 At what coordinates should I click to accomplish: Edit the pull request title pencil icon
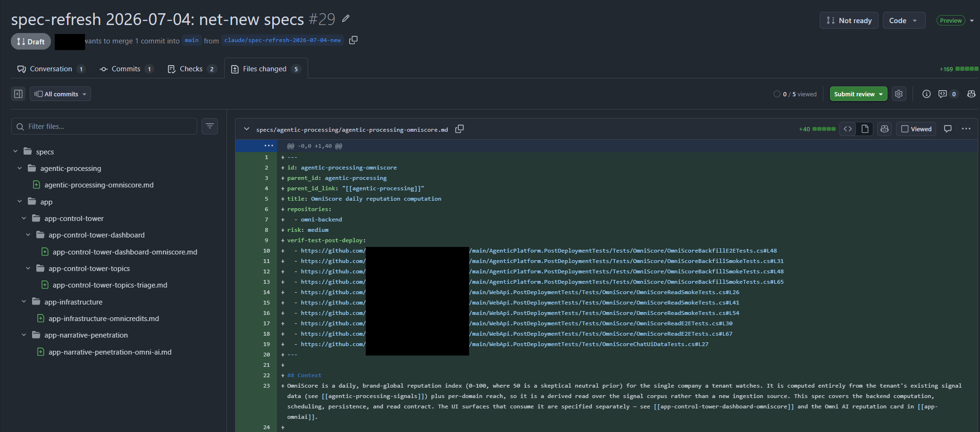point(346,18)
